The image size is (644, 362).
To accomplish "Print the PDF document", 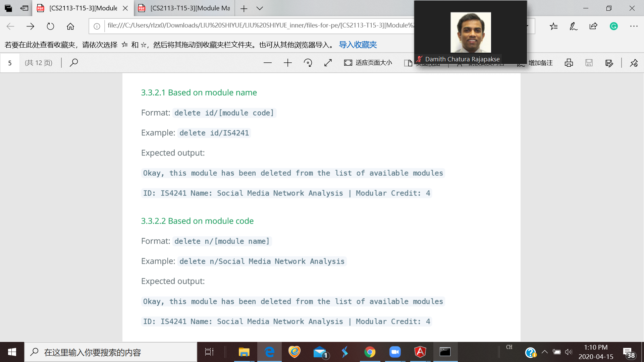I will click(569, 63).
